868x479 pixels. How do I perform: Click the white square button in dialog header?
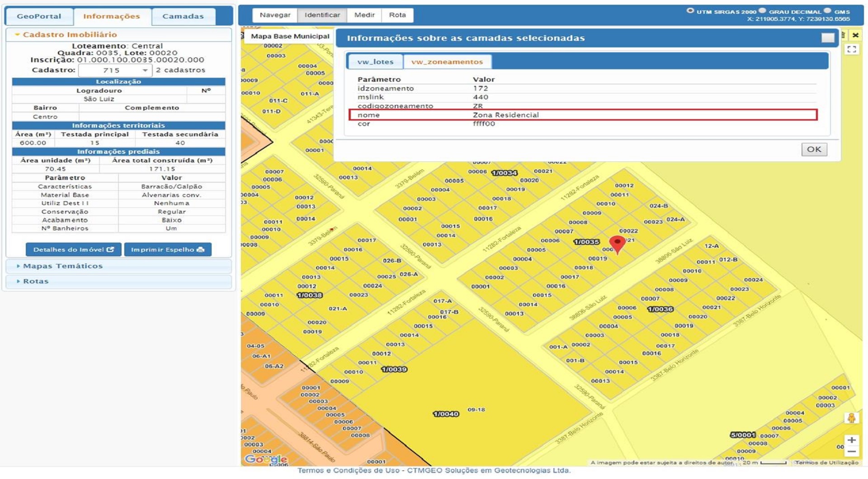pyautogui.click(x=828, y=38)
